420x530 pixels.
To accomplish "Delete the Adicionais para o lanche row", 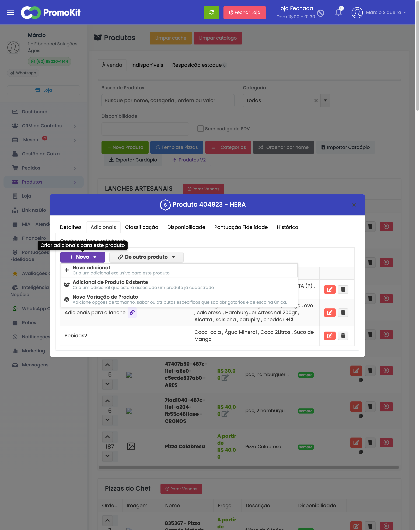I will [343, 312].
